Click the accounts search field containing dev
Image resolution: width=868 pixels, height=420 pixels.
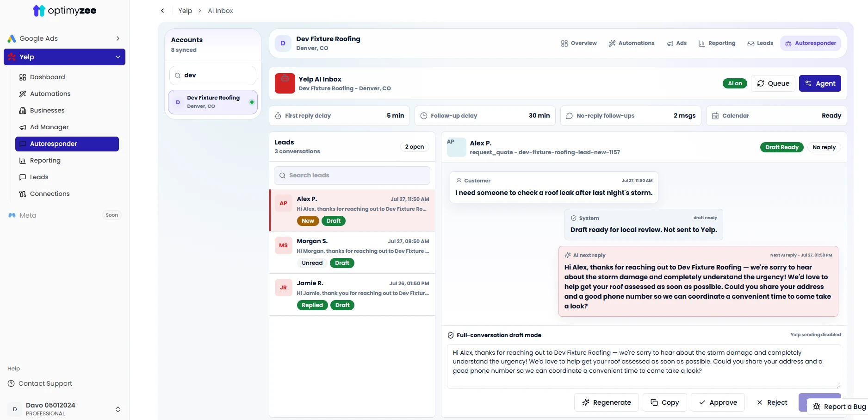point(213,75)
